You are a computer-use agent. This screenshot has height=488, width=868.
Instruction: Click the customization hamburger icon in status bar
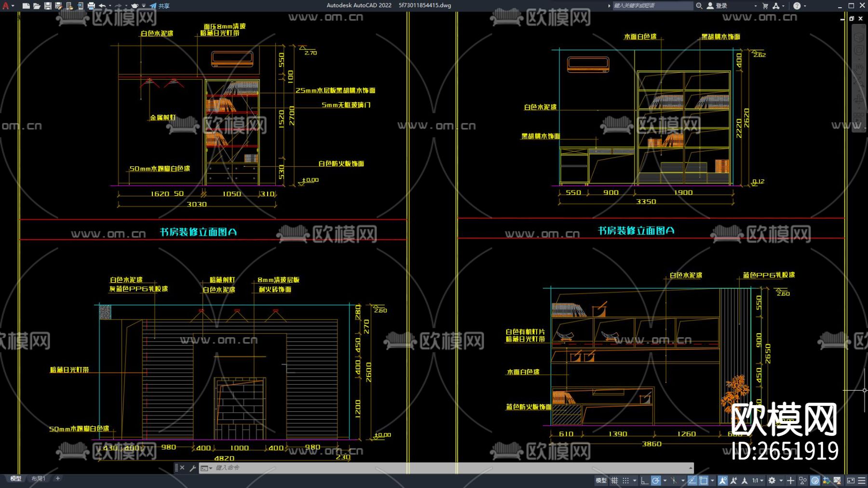pos(861,480)
